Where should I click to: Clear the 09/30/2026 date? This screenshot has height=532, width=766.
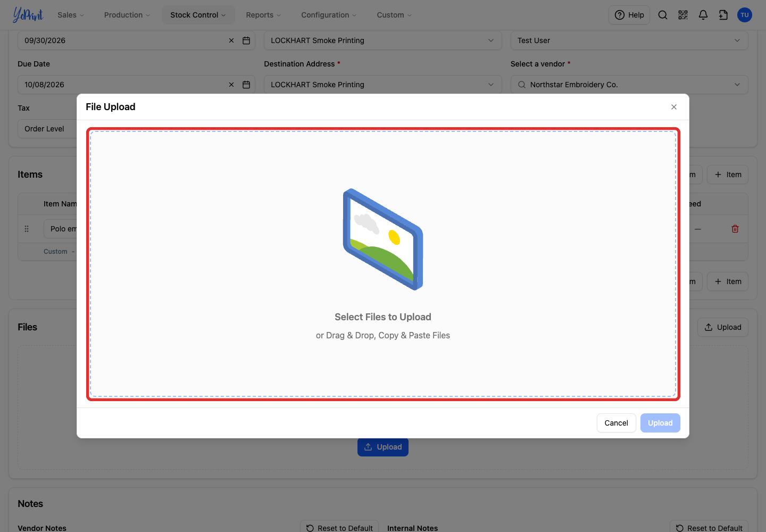click(231, 40)
